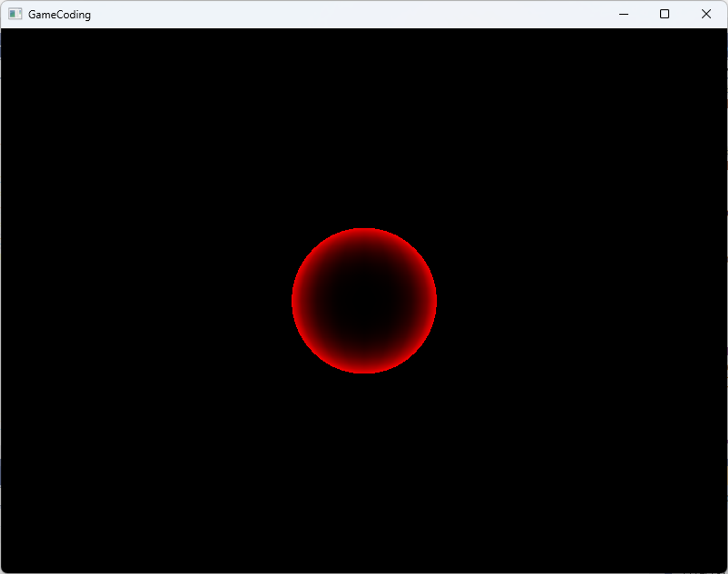728x574 pixels.
Task: Click the "GameCoding" window title text
Action: 59,15
